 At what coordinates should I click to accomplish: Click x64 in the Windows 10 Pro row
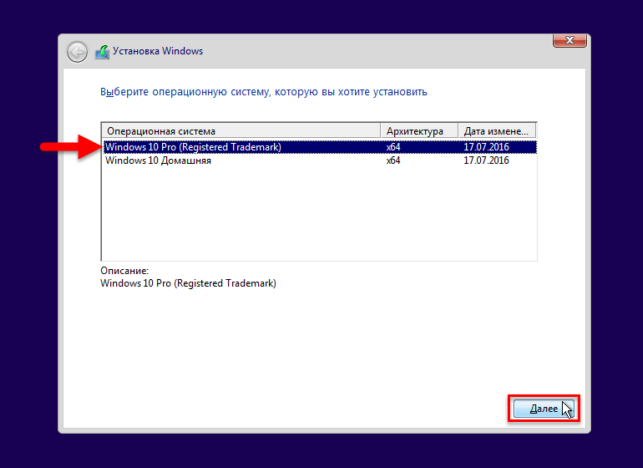[393, 147]
